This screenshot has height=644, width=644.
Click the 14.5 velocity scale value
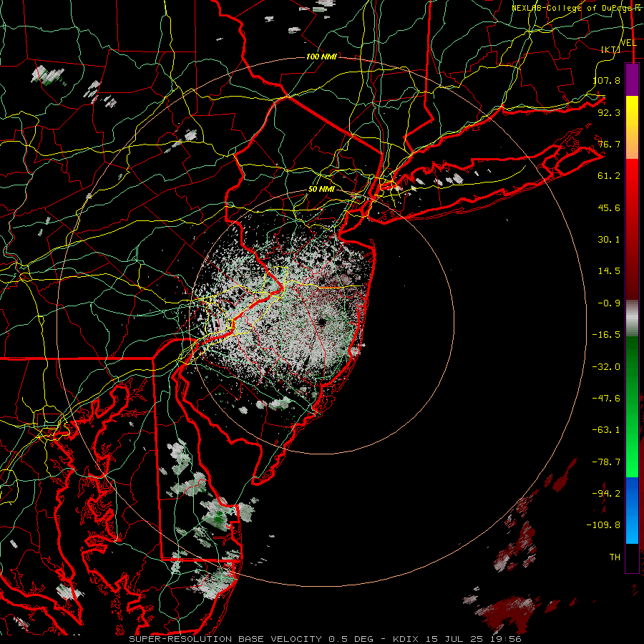(x=609, y=271)
